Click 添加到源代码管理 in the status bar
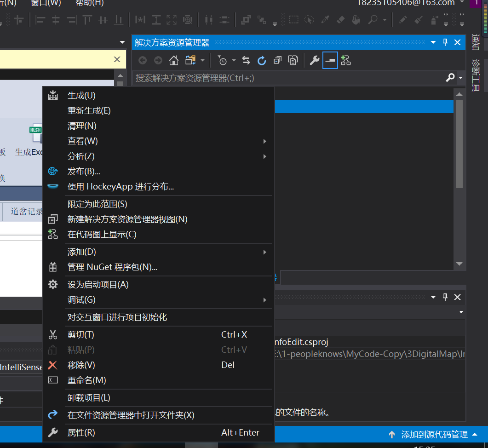 tap(433, 434)
